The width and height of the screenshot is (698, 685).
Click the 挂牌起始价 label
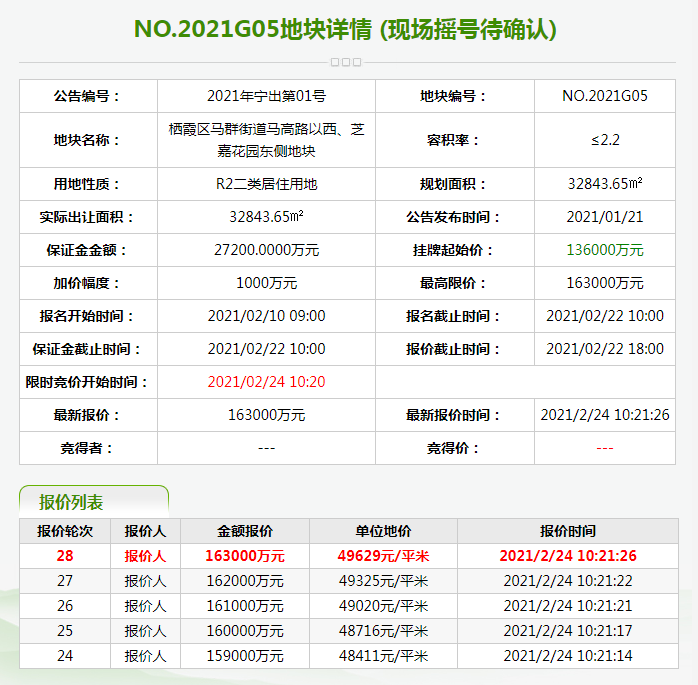[x=454, y=250]
